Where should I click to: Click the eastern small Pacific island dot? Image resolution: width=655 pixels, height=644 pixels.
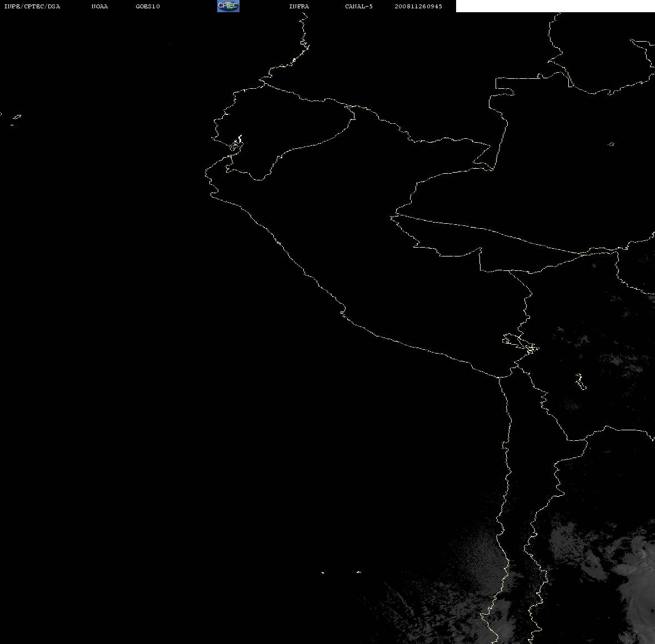(x=359, y=572)
